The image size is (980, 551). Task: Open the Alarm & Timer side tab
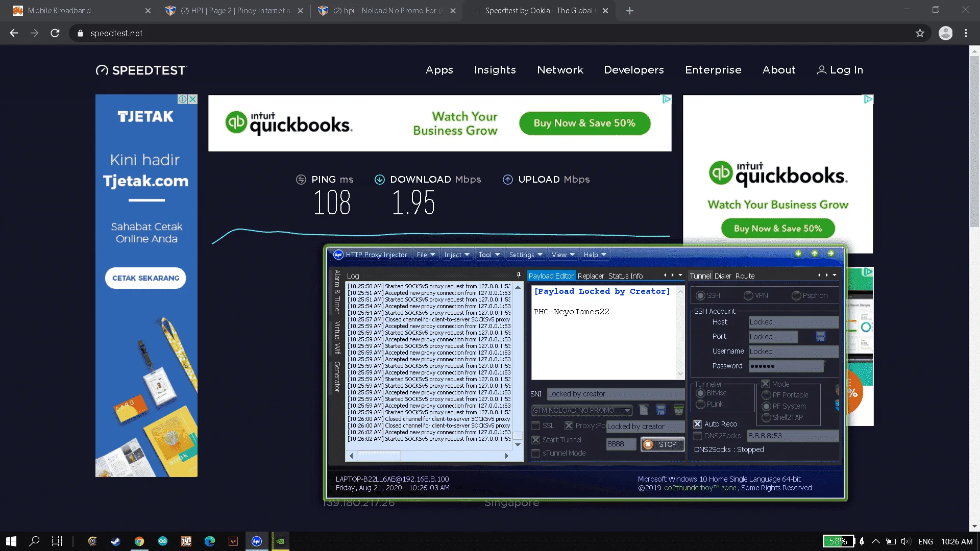pyautogui.click(x=337, y=291)
